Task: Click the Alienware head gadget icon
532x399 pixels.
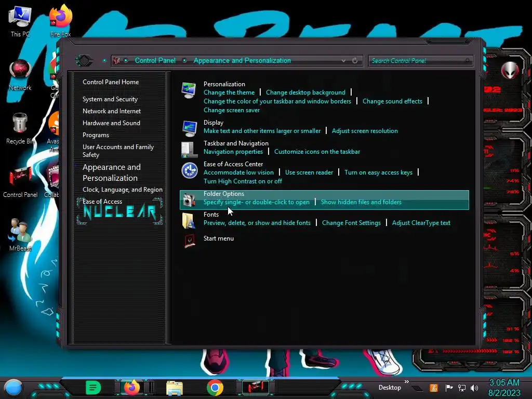Action: [510, 70]
